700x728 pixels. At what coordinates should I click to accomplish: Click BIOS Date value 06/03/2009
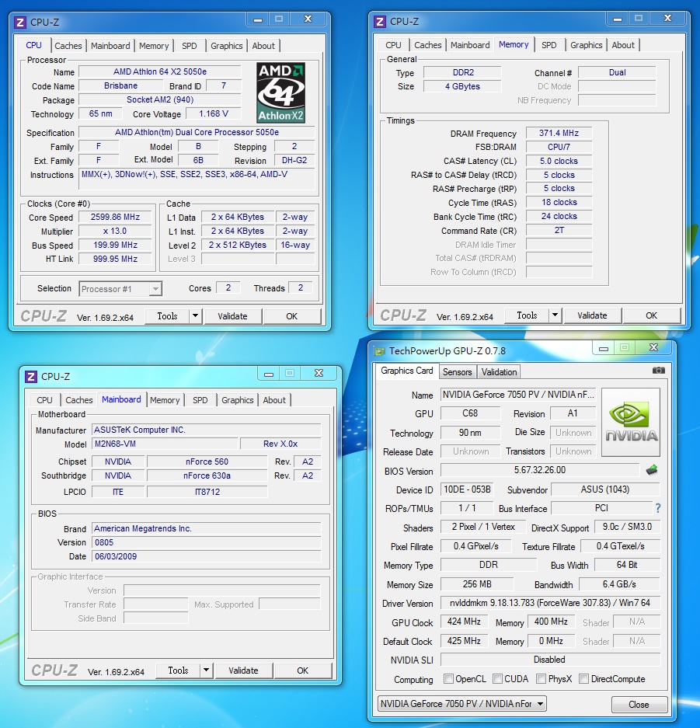(x=206, y=556)
